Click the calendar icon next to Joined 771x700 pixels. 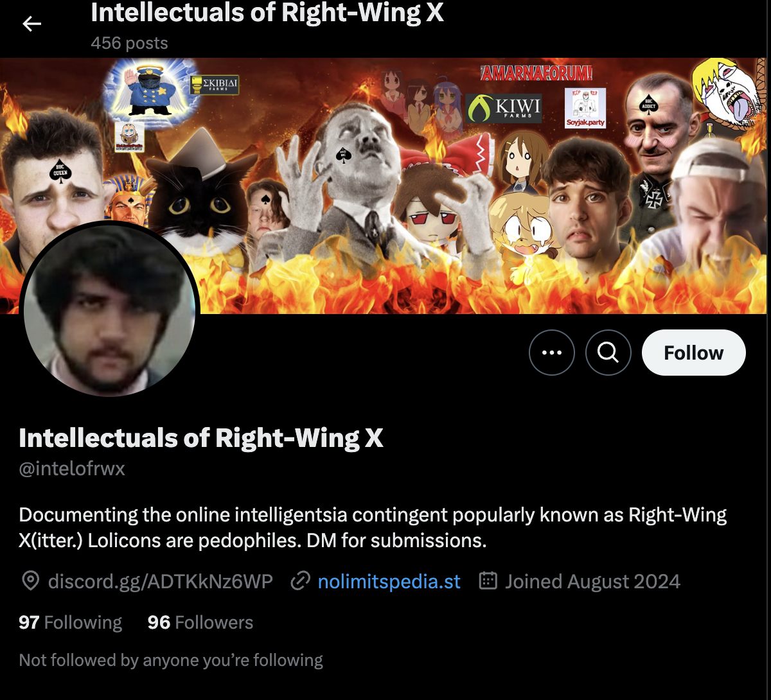click(489, 582)
